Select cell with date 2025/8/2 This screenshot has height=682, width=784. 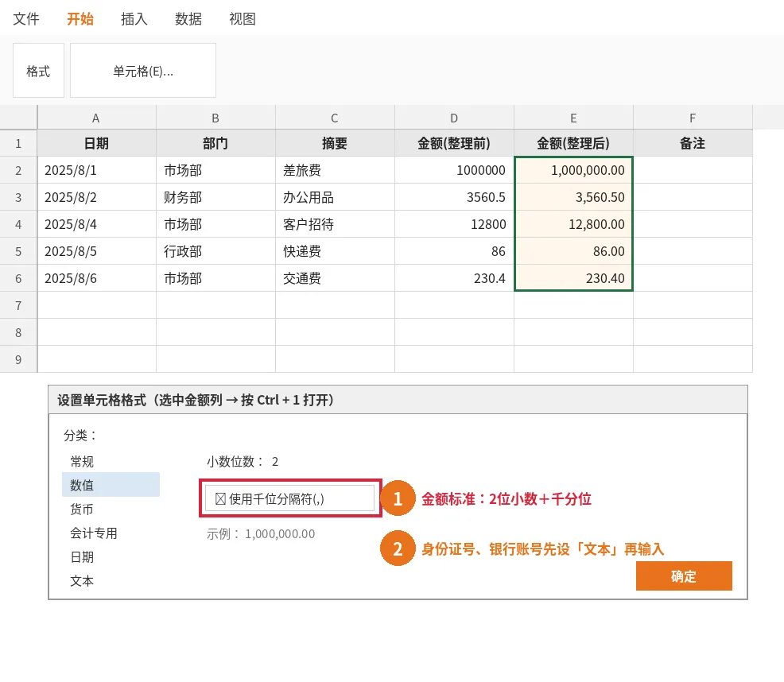(x=96, y=197)
